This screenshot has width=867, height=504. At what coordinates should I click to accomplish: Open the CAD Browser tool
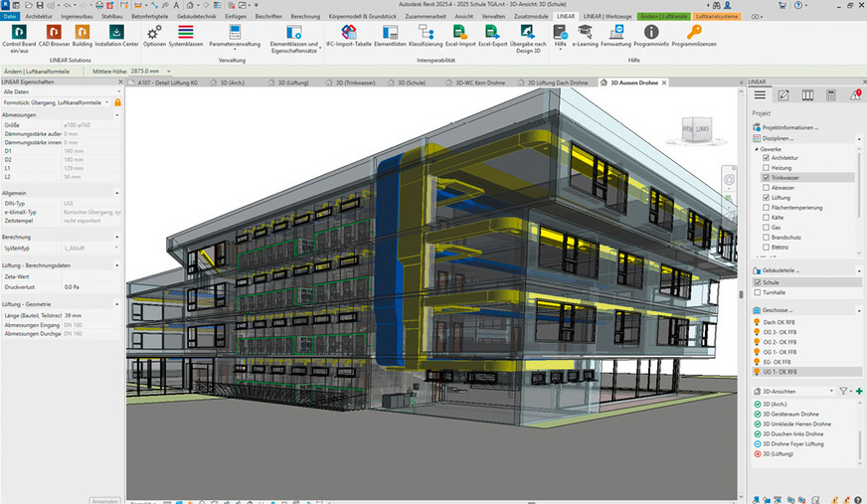(x=52, y=35)
